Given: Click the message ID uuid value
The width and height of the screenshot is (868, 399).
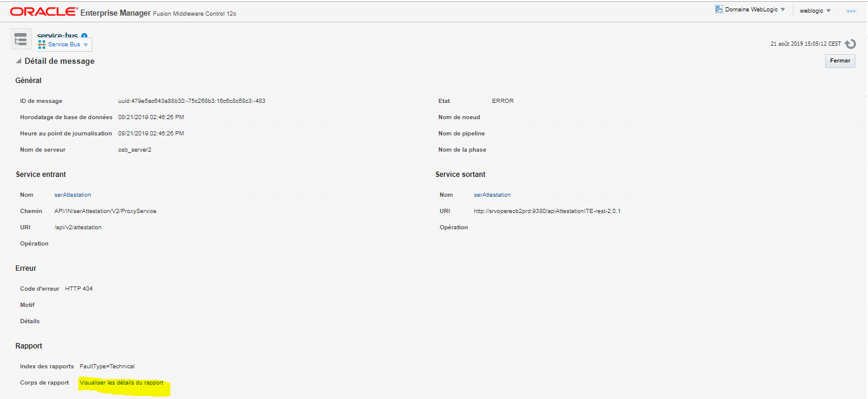Looking at the screenshot, I should [191, 101].
